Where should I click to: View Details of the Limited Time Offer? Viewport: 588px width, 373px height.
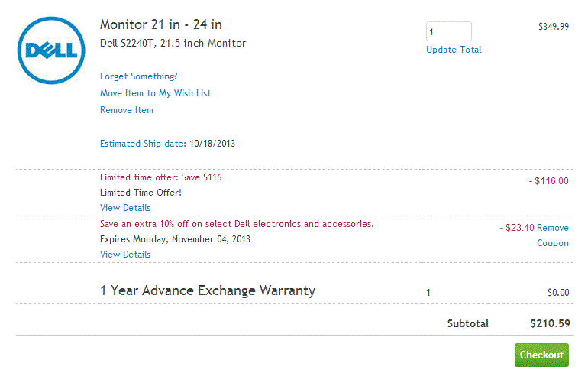pyautogui.click(x=125, y=208)
